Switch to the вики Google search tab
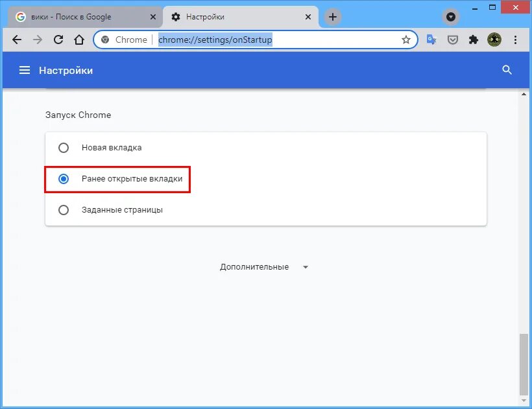The width and height of the screenshot is (532, 409). click(84, 17)
